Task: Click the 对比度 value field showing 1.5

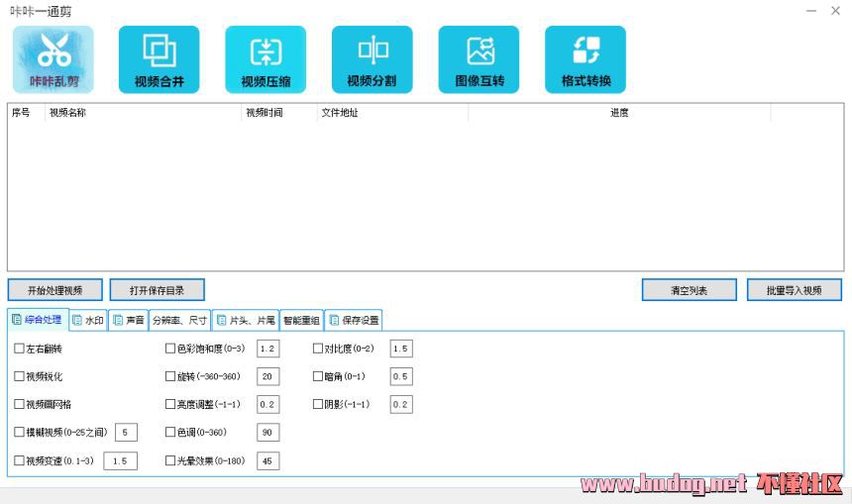Action: tap(401, 349)
